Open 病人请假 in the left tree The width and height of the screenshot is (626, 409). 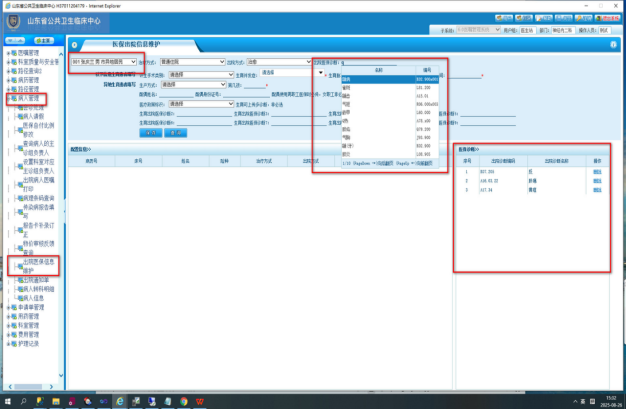click(x=36, y=117)
